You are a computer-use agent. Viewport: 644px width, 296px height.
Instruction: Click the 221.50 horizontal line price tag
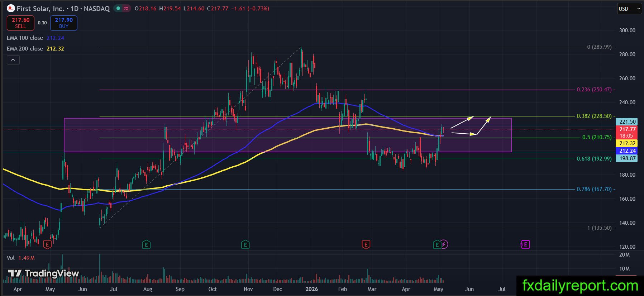tap(627, 122)
